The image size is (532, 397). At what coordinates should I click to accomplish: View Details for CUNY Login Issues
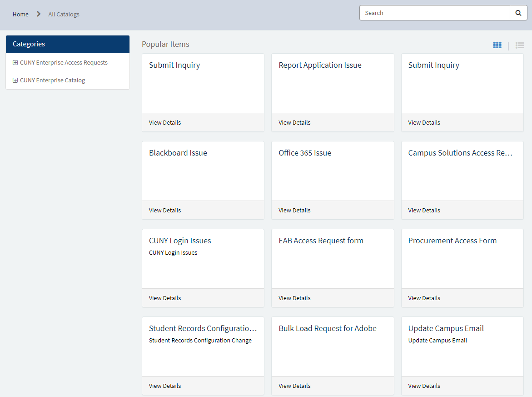pos(164,298)
